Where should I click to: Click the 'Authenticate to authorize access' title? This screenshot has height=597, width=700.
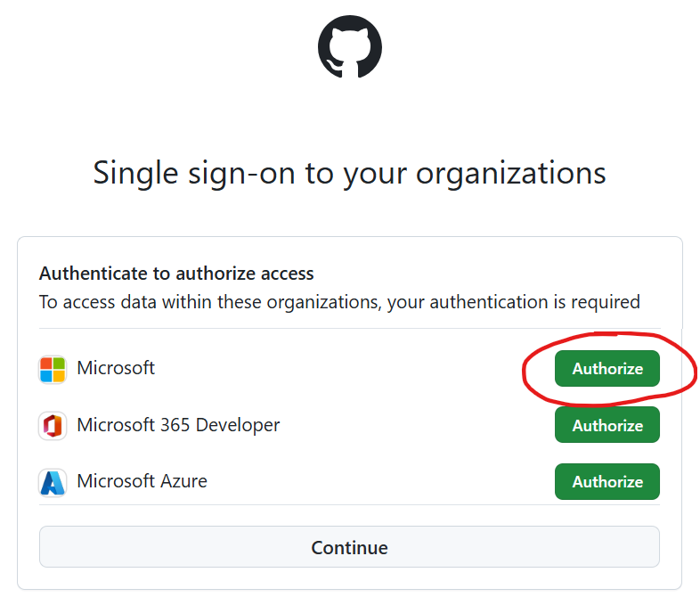[176, 274]
